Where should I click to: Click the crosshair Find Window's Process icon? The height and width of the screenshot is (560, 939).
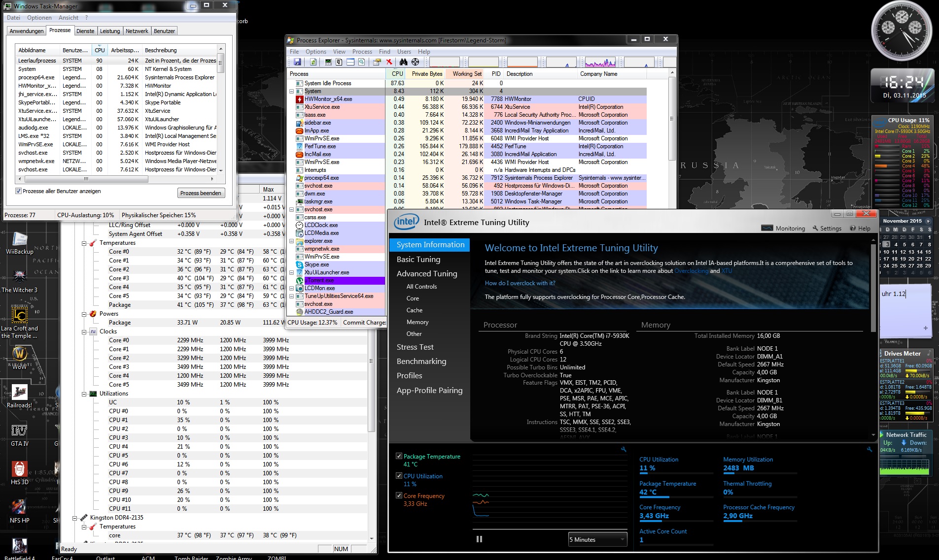pos(416,62)
